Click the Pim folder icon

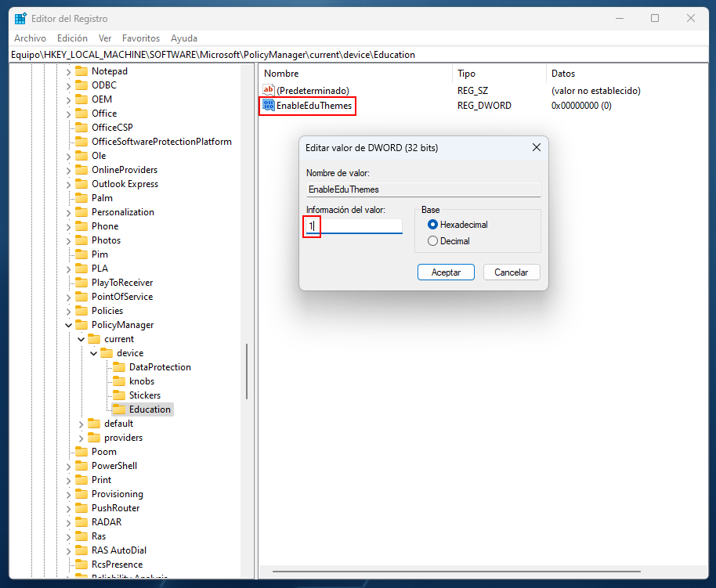click(81, 254)
